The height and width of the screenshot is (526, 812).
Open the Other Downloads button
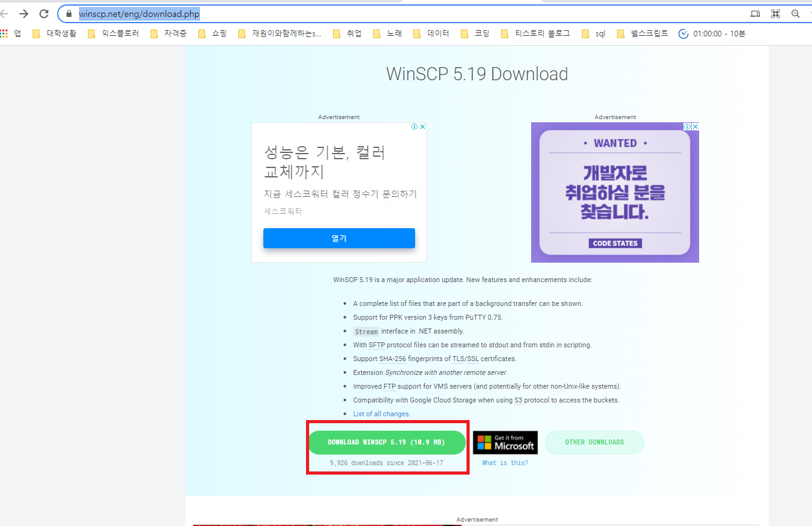coord(594,442)
